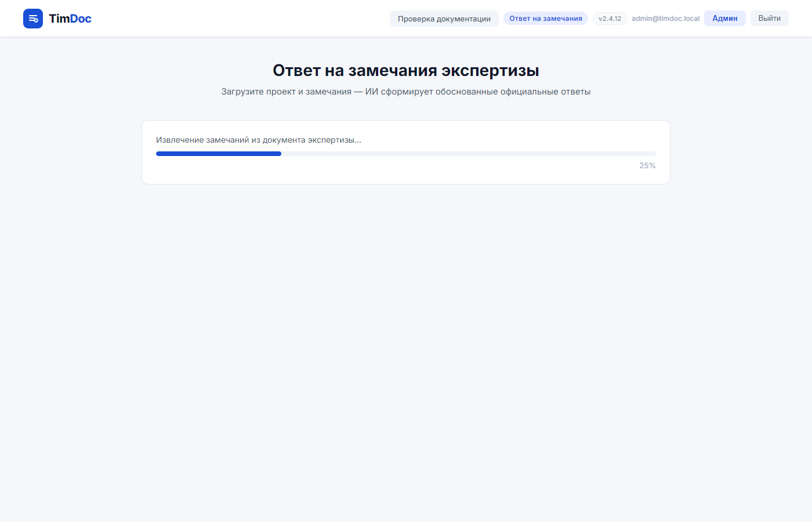Click the v2.4.12 version badge
The height and width of the screenshot is (522, 812).
pos(610,18)
